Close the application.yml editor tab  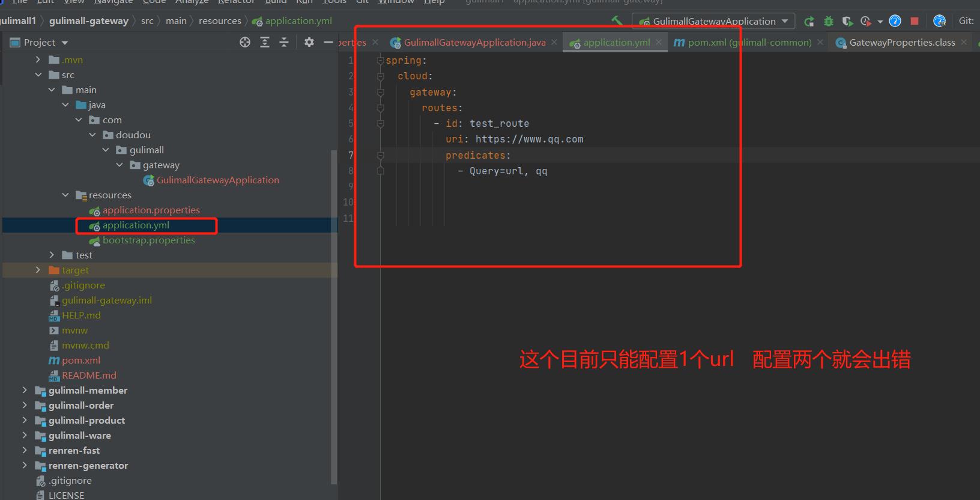click(659, 42)
